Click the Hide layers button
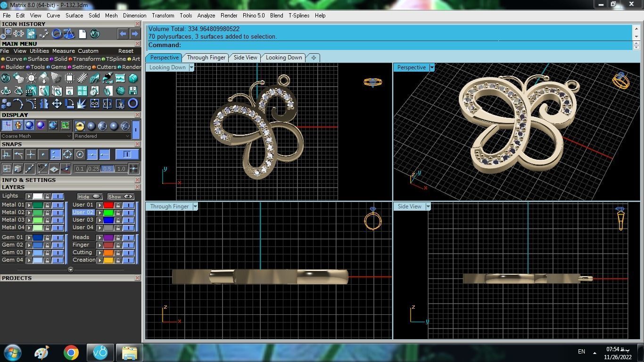Image resolution: width=644 pixels, height=362 pixels. [89, 197]
